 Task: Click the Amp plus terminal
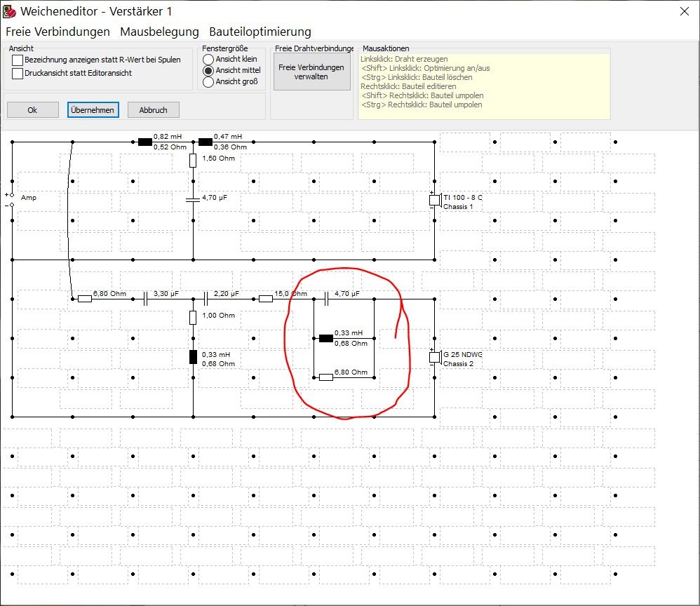click(12, 195)
